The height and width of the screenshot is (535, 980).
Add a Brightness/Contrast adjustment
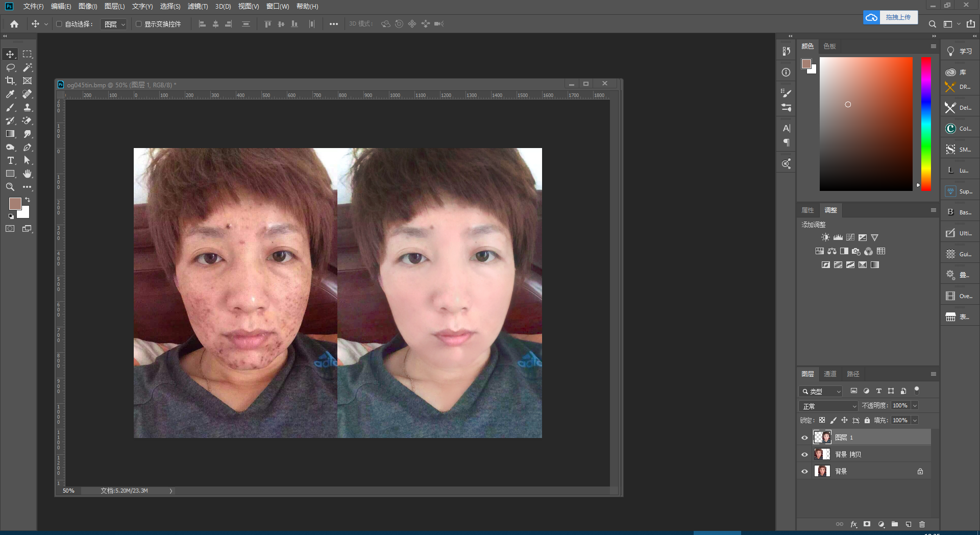[825, 237]
